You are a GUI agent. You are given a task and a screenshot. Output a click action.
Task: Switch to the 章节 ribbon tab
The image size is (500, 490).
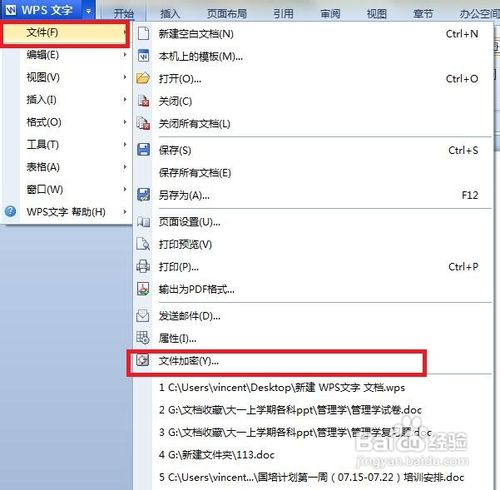tap(423, 14)
